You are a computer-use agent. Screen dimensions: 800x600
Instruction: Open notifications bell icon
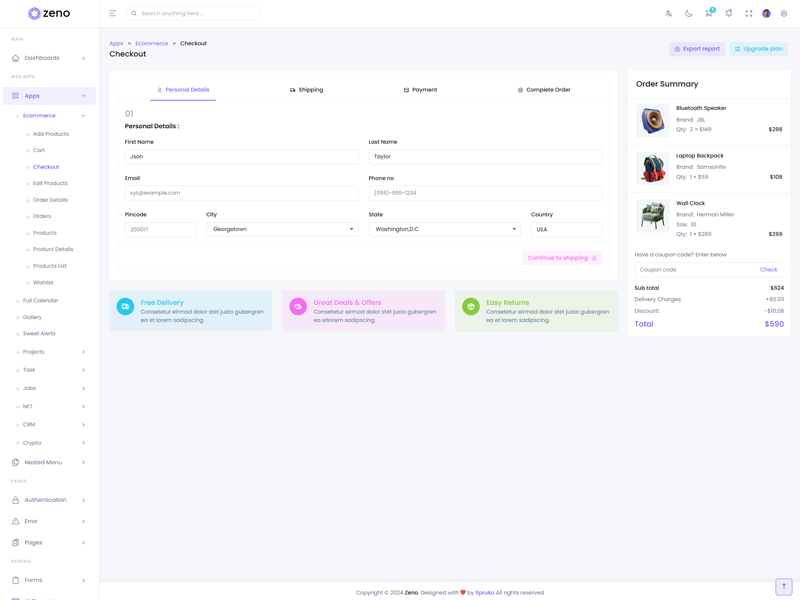[x=729, y=13]
